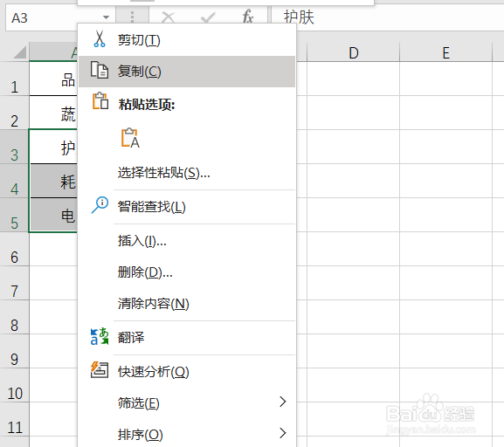Choose 删除(D)... menu entry
Screen dimensions: 504x447
click(x=187, y=272)
